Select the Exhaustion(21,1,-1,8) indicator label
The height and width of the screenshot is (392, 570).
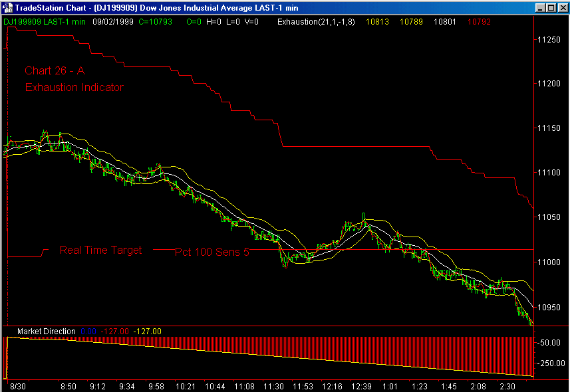pyautogui.click(x=316, y=22)
